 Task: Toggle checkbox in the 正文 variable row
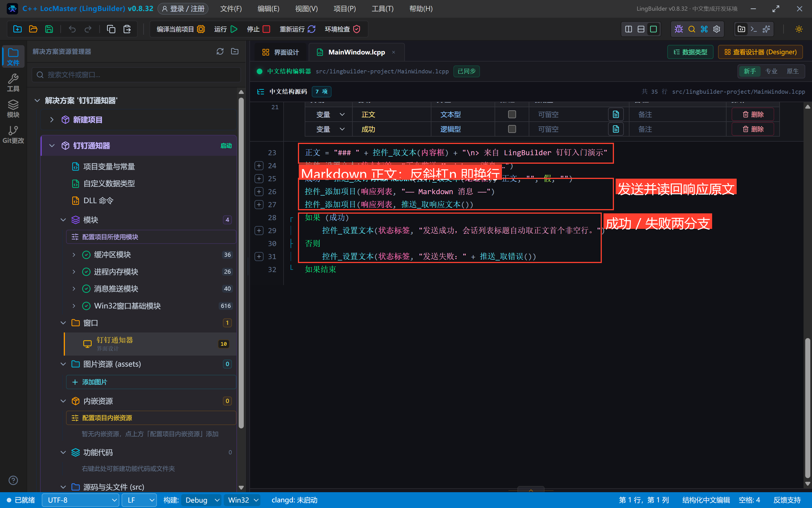[x=512, y=114]
